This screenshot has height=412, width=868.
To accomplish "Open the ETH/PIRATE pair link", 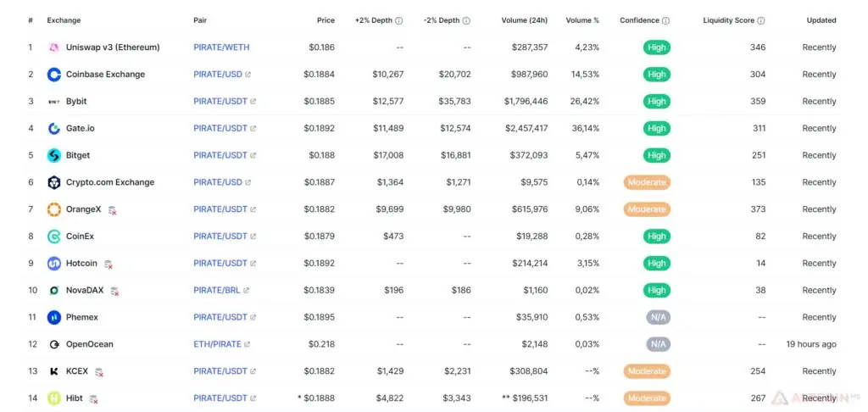I will [218, 344].
